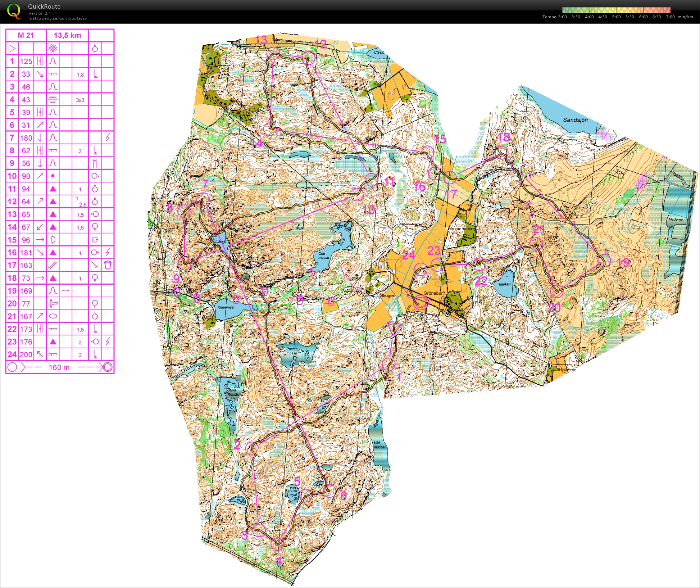700x588 pixels.
Task: Select the northeast arrow in row 6
Action: coord(40,125)
